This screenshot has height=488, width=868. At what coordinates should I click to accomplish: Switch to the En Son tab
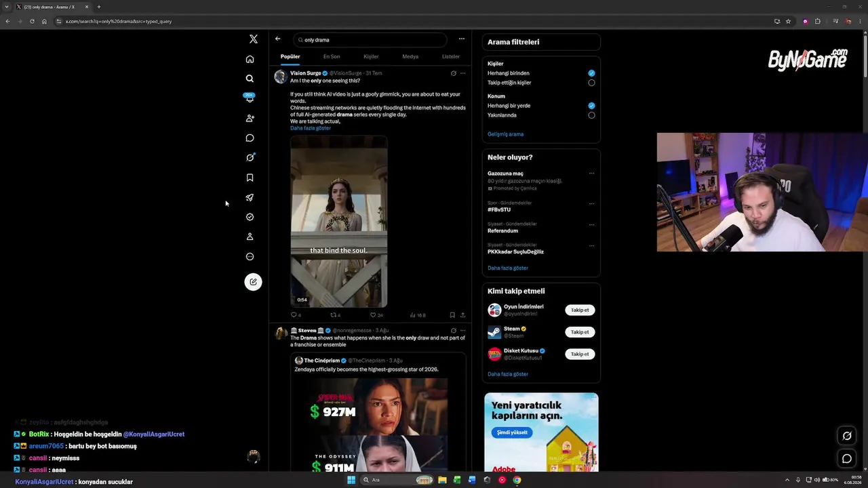[332, 57]
